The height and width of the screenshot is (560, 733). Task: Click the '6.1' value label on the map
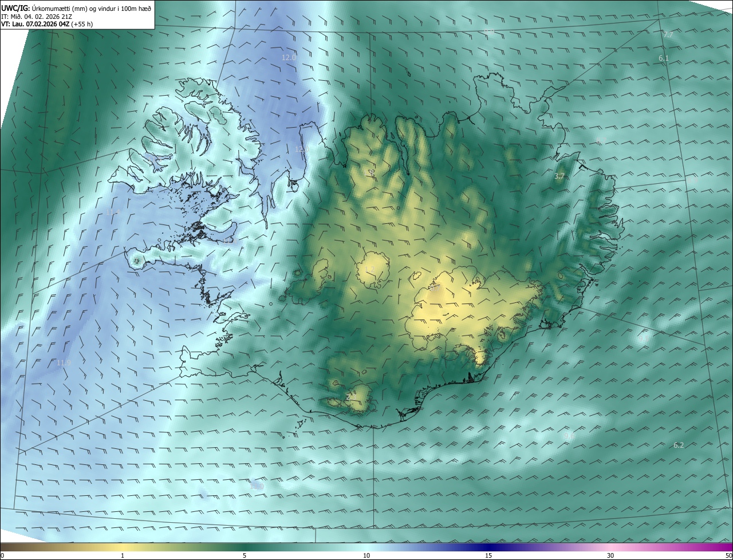pyautogui.click(x=664, y=58)
